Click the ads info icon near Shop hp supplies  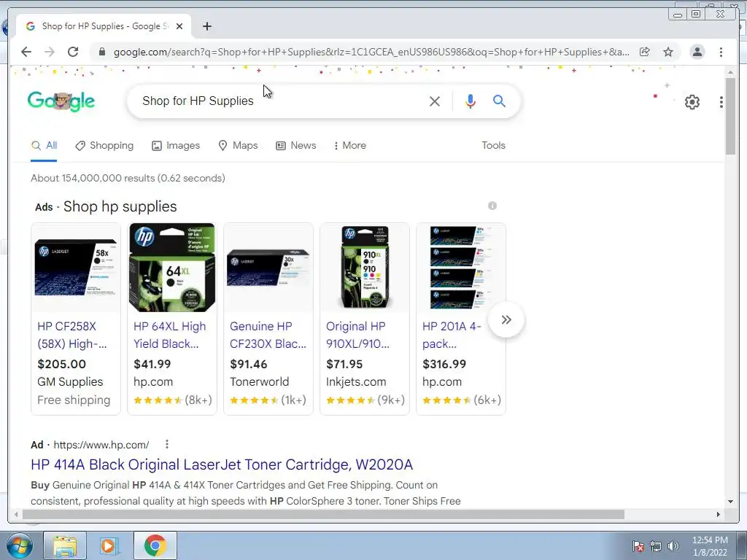pyautogui.click(x=492, y=206)
